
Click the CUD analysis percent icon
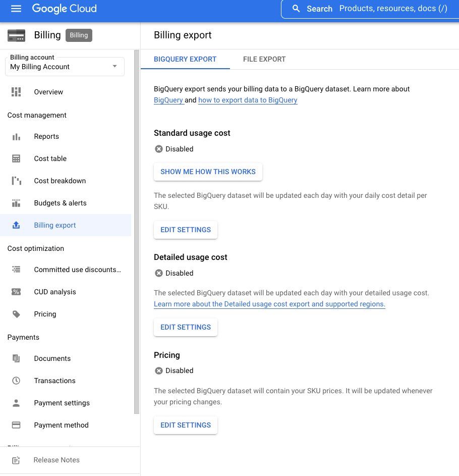pos(16,292)
